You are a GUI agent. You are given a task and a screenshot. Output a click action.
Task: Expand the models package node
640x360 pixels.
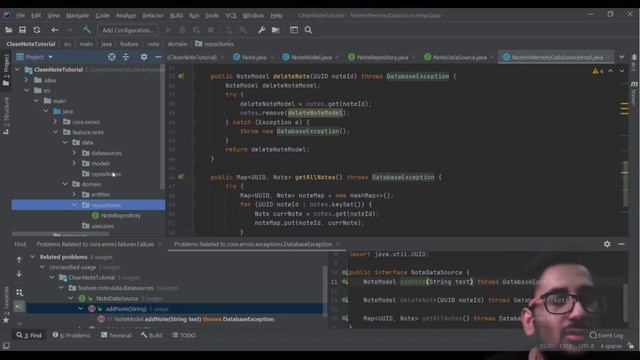(74, 163)
